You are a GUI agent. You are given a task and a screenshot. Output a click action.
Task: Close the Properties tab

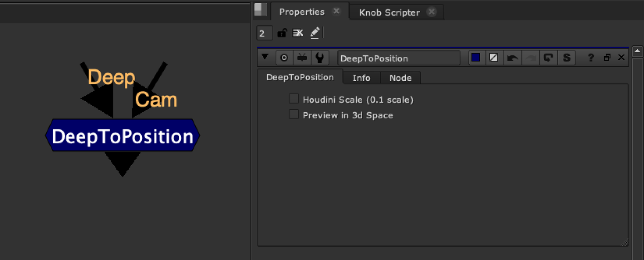[336, 11]
